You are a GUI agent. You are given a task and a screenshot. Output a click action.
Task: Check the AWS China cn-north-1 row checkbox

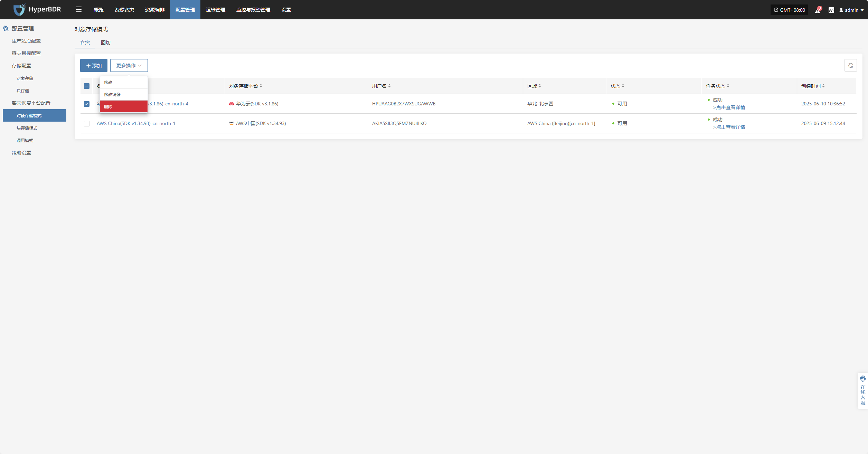[87, 123]
